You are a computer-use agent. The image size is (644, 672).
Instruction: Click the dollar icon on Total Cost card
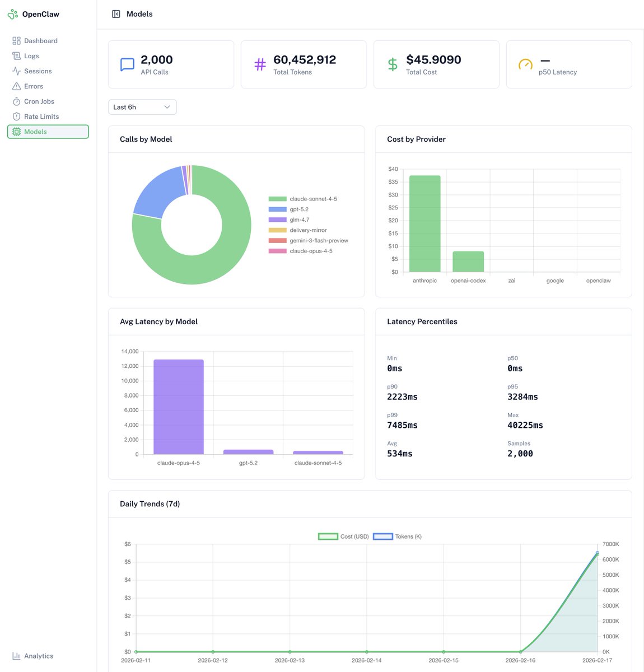(393, 64)
